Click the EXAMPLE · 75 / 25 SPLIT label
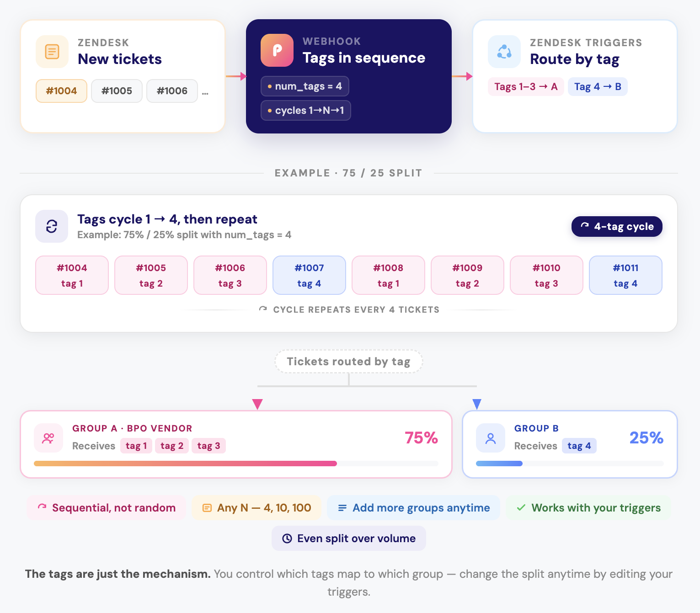The width and height of the screenshot is (700, 613). [x=348, y=173]
